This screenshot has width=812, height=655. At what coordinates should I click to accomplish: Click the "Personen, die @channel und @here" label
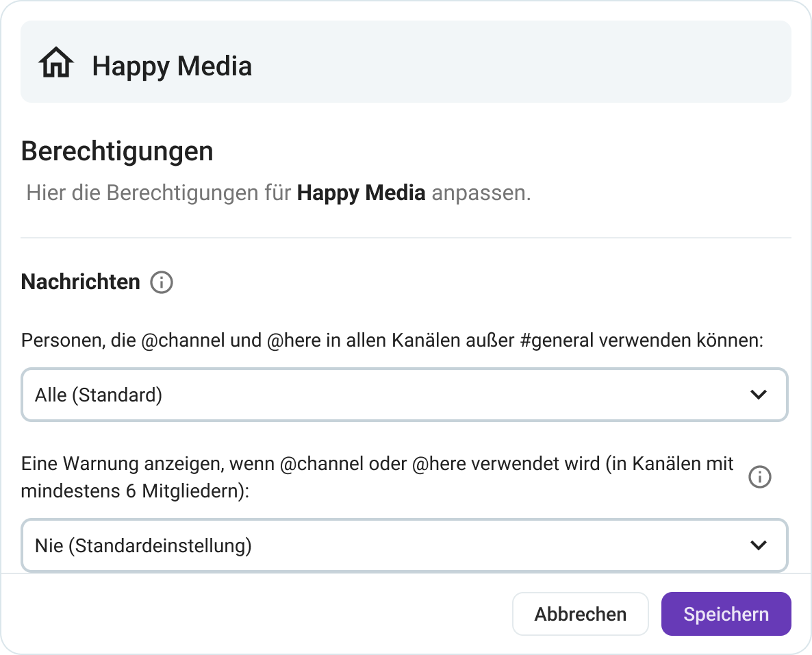[x=171, y=341]
